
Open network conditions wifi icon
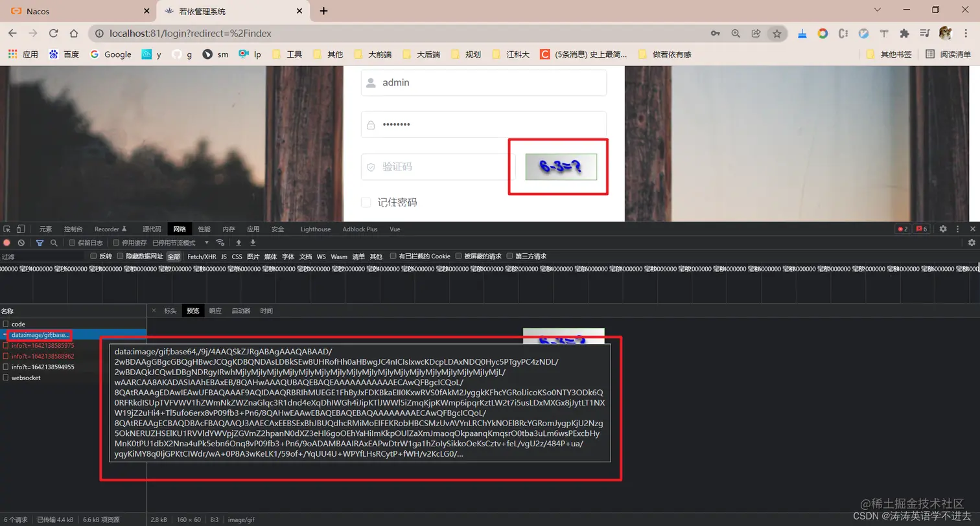(220, 242)
